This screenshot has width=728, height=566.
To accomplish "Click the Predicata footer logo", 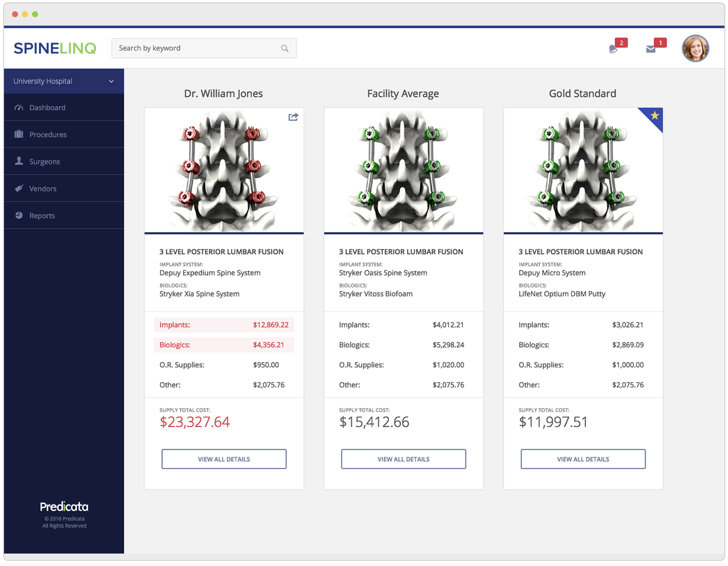I will pos(64,507).
